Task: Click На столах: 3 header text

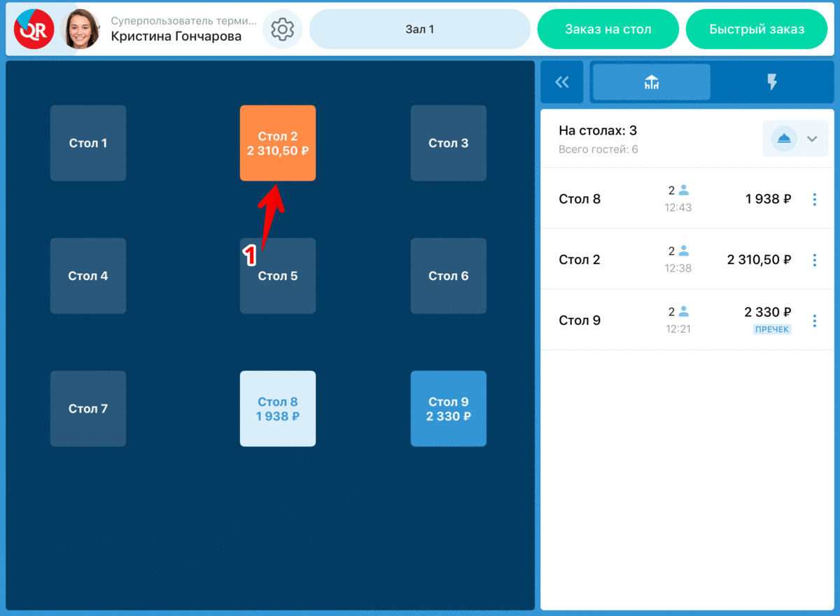Action: [x=598, y=131]
